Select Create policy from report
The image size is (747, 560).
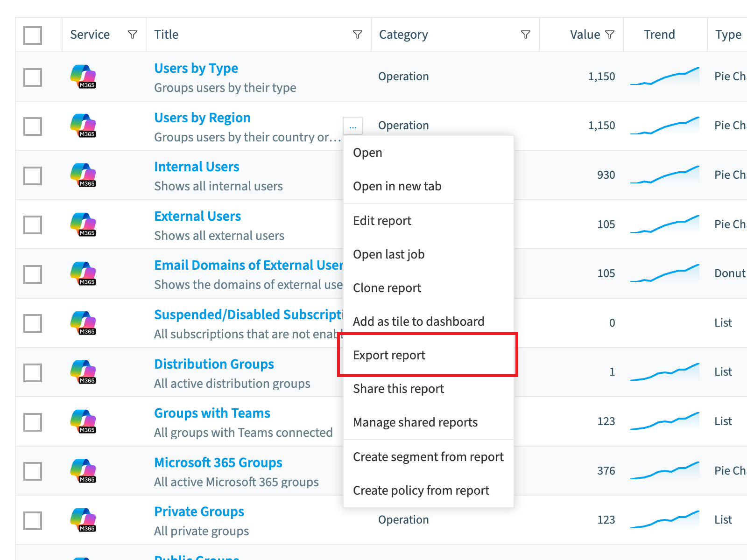point(429,490)
